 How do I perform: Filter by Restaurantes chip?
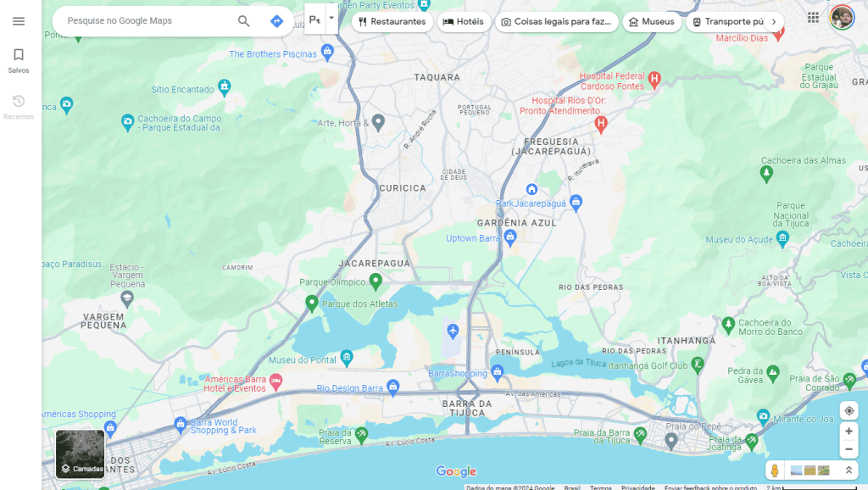392,21
